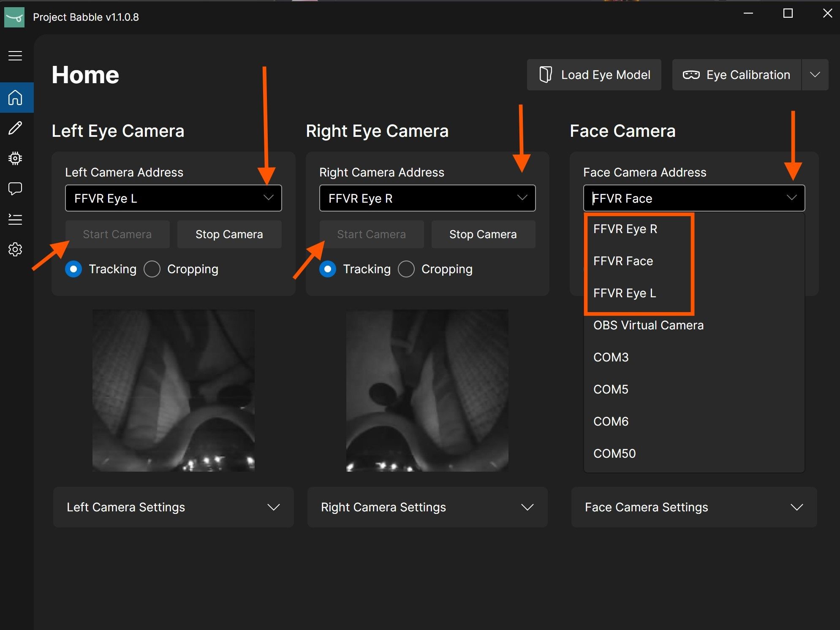Select COM5 from the address list
This screenshot has height=630, width=840.
(x=611, y=389)
